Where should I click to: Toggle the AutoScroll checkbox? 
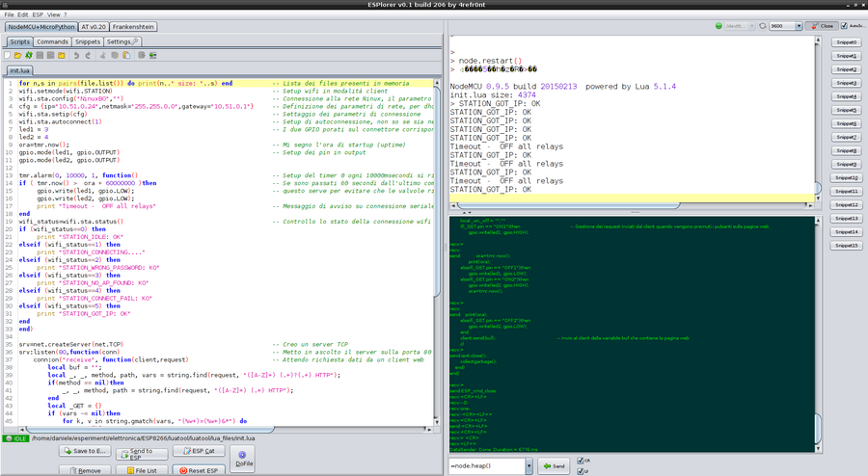pyautogui.click(x=842, y=27)
